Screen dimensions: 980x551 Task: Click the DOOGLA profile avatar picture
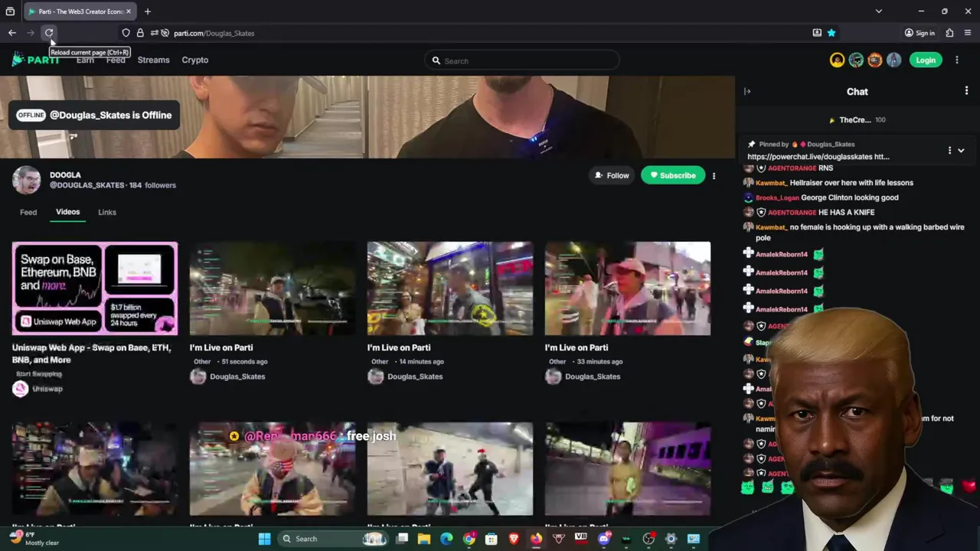[26, 180]
